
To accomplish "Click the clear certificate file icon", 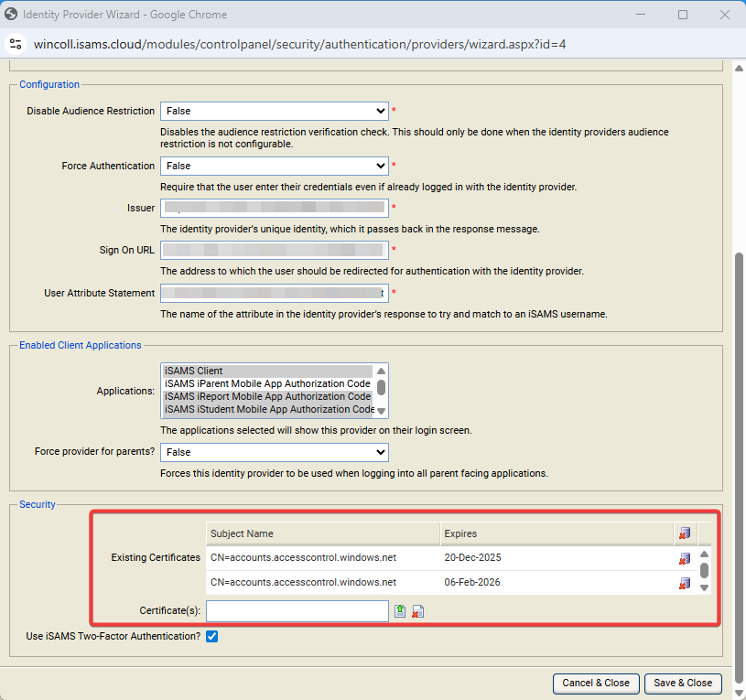I will coord(417,611).
